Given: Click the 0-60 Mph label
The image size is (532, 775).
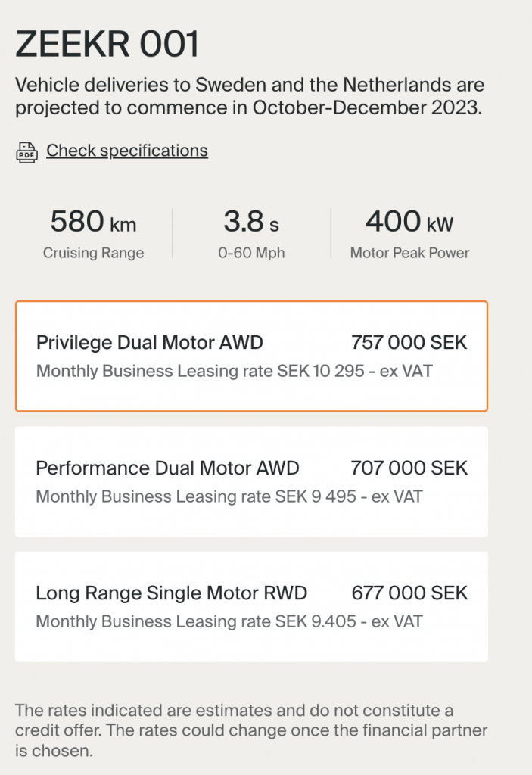Looking at the screenshot, I should pos(251,253).
